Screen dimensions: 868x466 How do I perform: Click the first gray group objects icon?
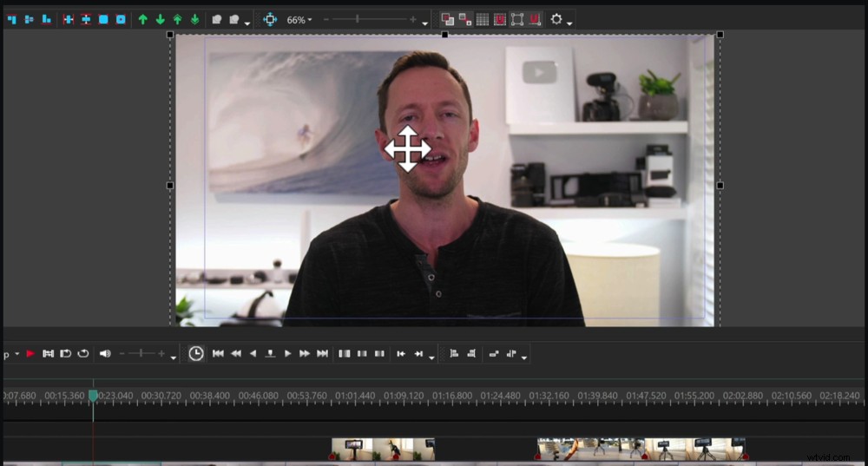click(217, 19)
